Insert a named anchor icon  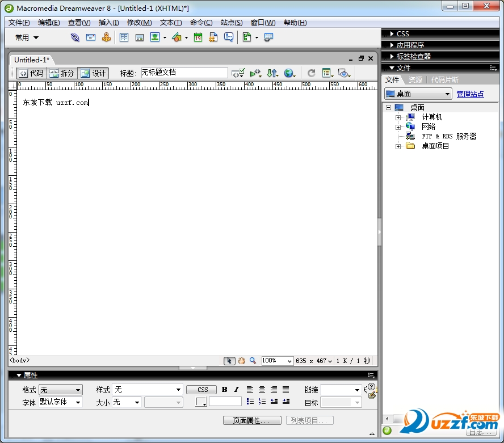click(x=106, y=37)
